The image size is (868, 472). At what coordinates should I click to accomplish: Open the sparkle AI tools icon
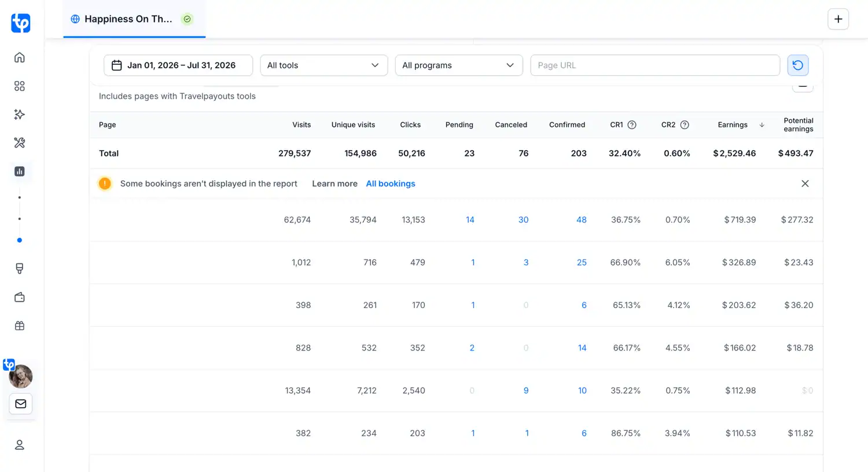click(x=20, y=114)
